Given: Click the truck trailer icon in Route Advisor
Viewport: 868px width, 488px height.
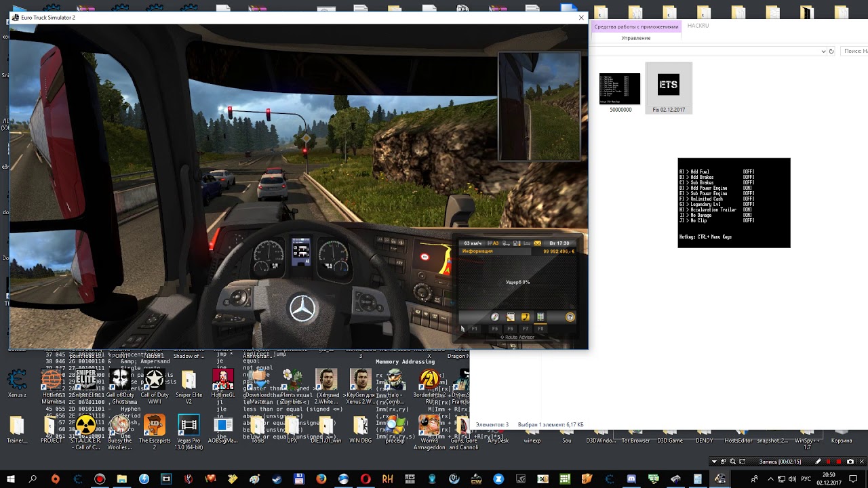Looking at the screenshot, I should point(506,243).
